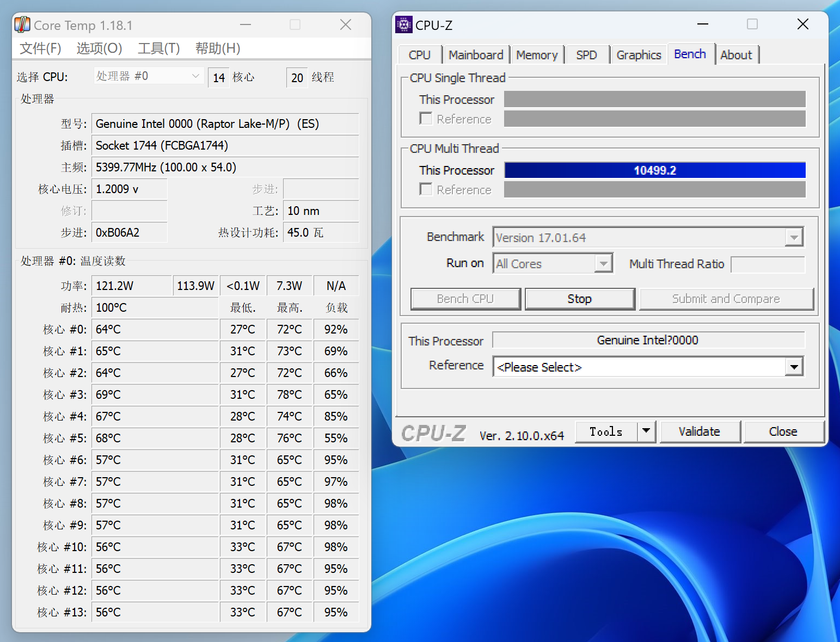The width and height of the screenshot is (840, 642).
Task: Click the 20 线程 thread count box
Action: (x=297, y=78)
